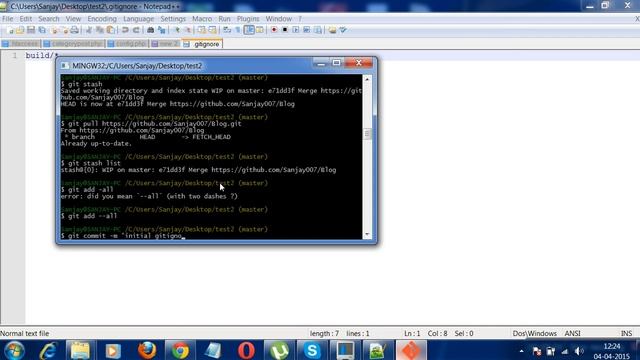Open the Encoding menu

102,19
